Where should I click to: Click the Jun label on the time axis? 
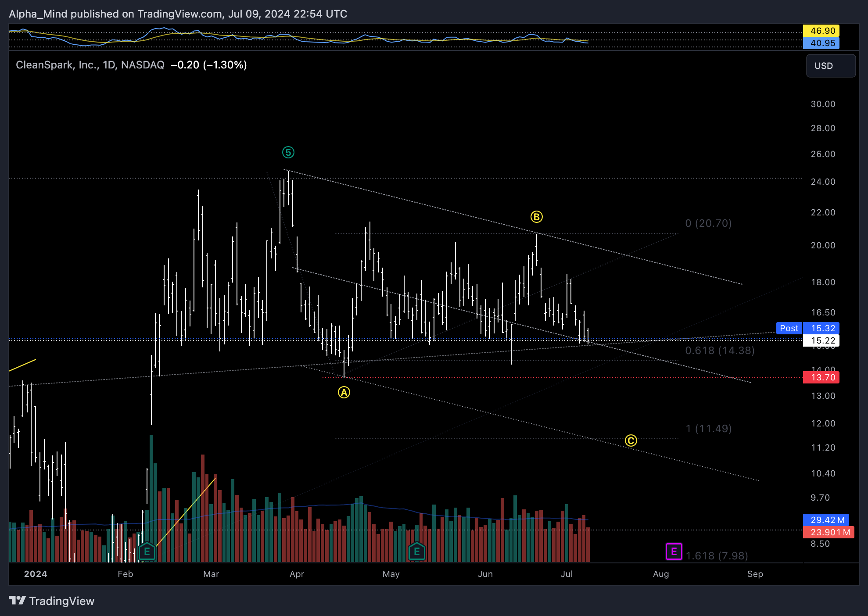click(485, 574)
